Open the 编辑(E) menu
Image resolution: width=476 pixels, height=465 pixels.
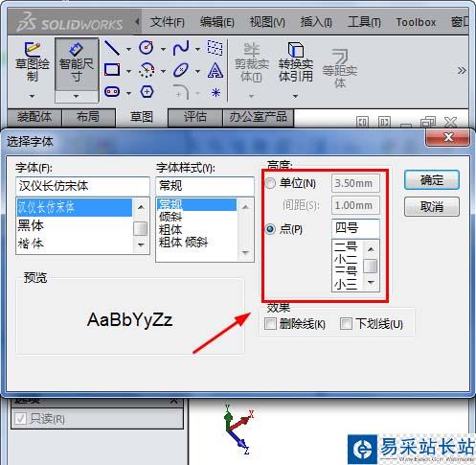(217, 22)
